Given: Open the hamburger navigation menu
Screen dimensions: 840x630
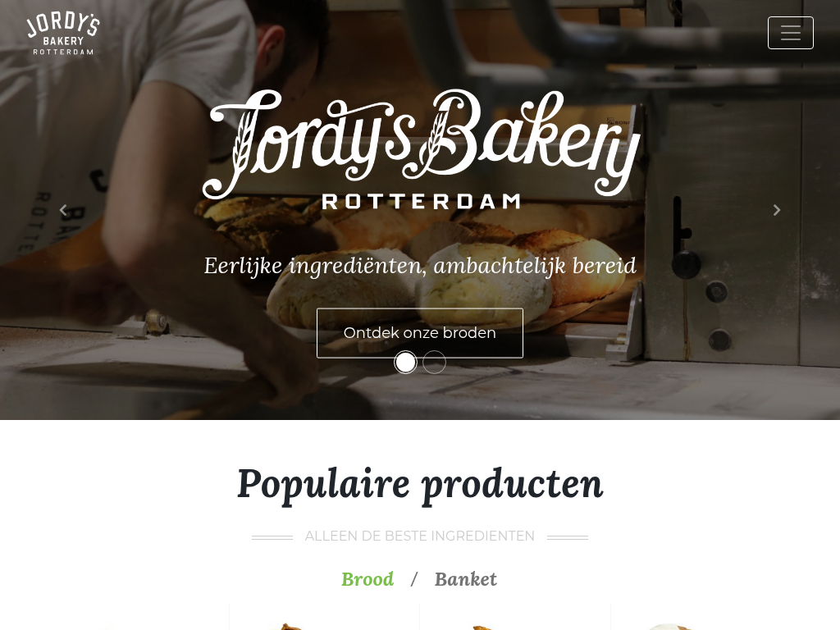Looking at the screenshot, I should click(x=790, y=33).
